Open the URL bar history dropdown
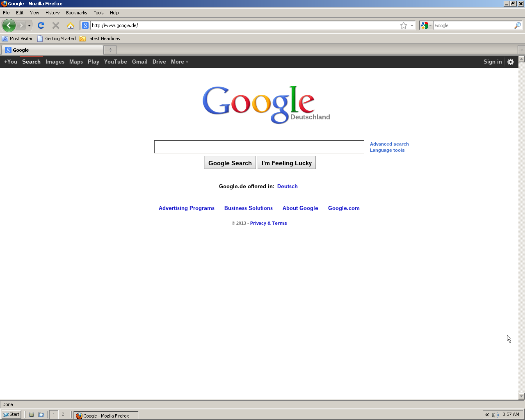525x420 pixels. [x=412, y=25]
